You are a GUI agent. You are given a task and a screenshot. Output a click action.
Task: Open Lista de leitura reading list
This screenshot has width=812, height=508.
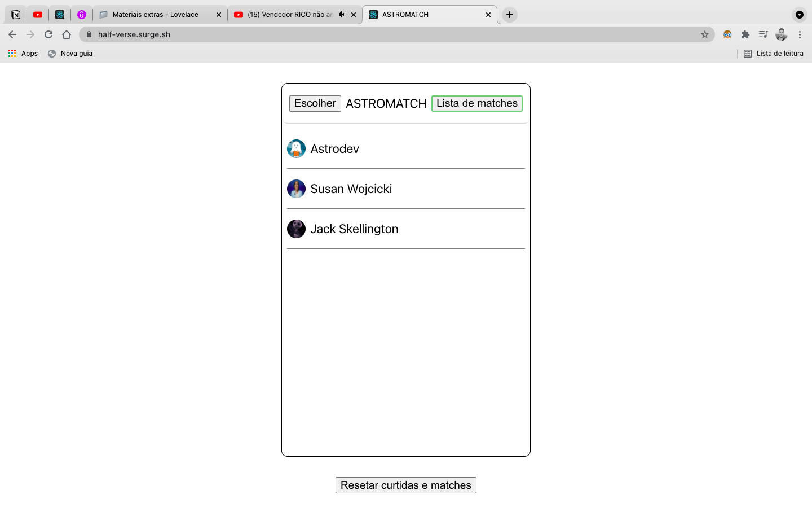(x=773, y=54)
